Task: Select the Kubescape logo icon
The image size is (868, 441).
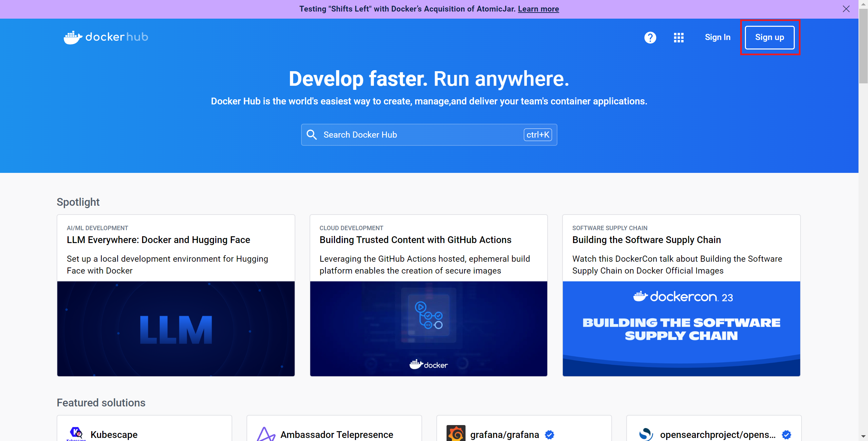Action: pyautogui.click(x=76, y=433)
